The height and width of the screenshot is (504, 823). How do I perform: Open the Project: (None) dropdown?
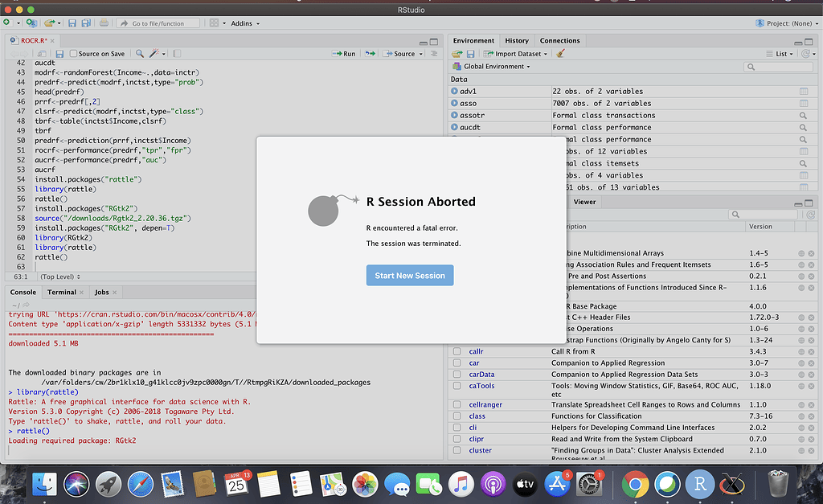click(x=787, y=23)
